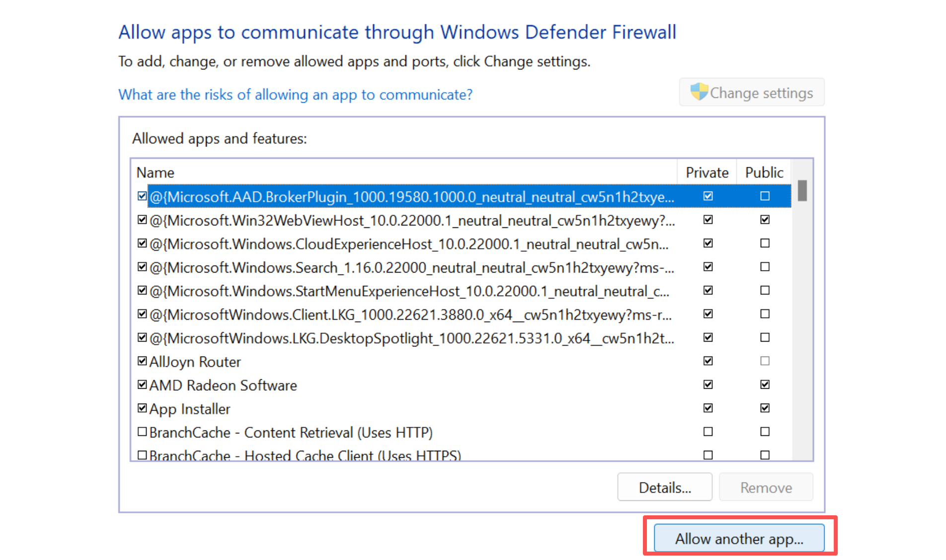Toggle Public checkbox for Microsoft.AAD.BrokerPlugin

coord(765,196)
